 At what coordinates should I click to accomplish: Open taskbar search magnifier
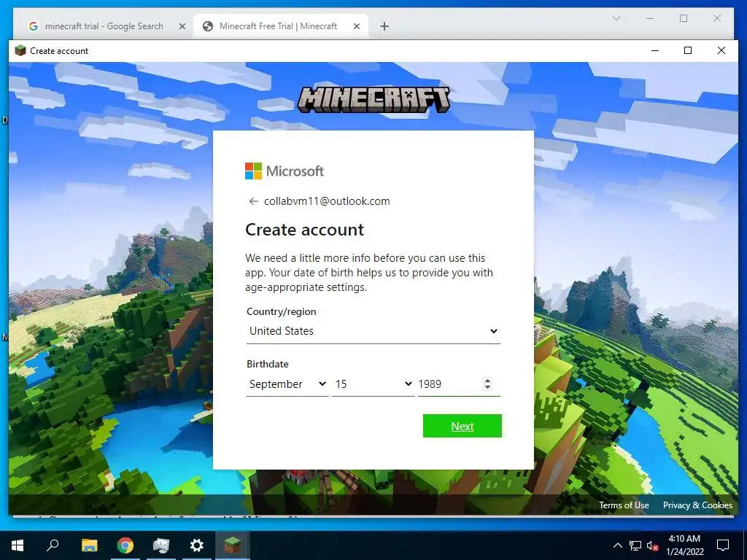click(x=53, y=545)
